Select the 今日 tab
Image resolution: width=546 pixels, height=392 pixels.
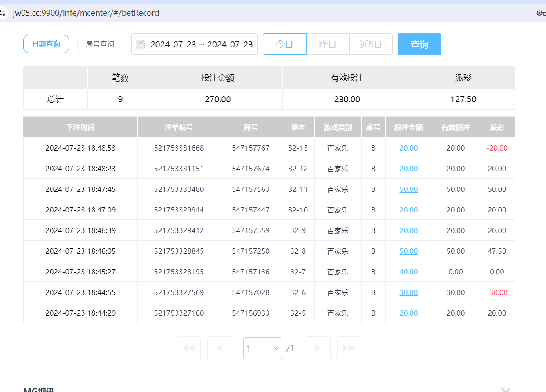pyautogui.click(x=284, y=44)
